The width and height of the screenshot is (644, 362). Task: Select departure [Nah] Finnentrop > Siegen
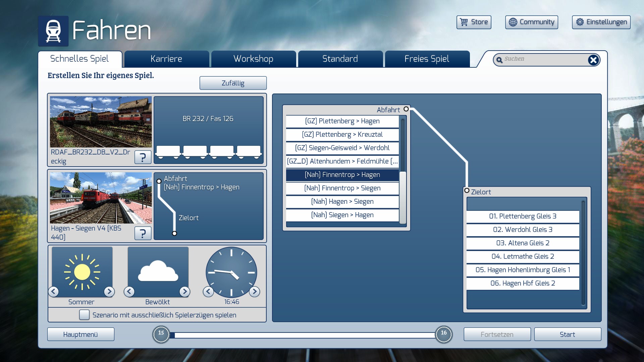click(x=342, y=188)
